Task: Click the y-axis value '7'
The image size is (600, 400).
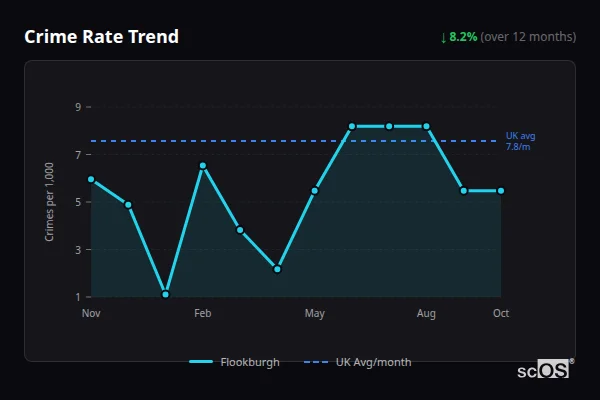Action: 78,155
